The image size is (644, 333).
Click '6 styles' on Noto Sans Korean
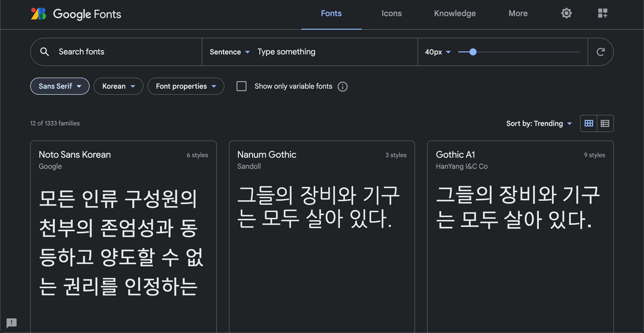197,155
